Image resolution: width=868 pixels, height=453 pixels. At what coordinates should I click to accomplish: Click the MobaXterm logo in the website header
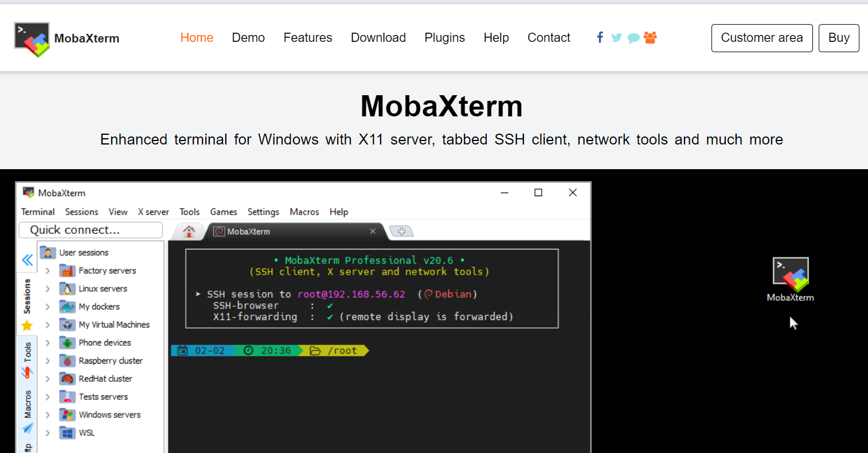click(x=32, y=39)
